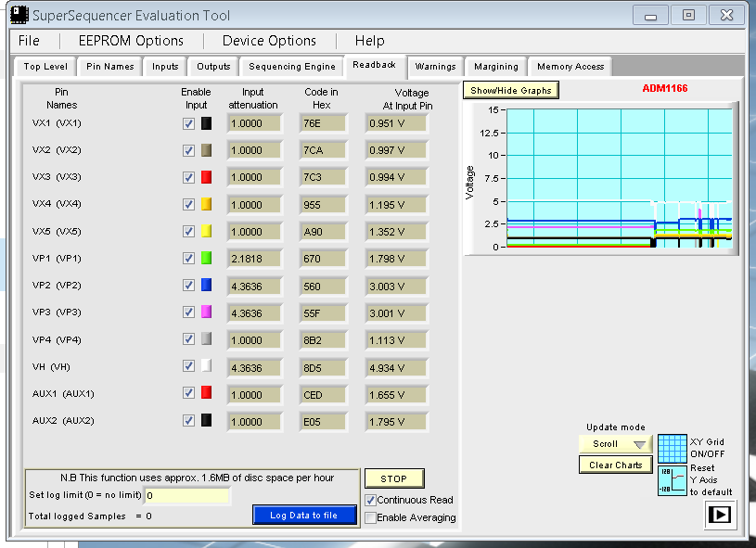Click the VP3 attenuation value 4.3636
The width and height of the screenshot is (756, 548).
tap(254, 313)
